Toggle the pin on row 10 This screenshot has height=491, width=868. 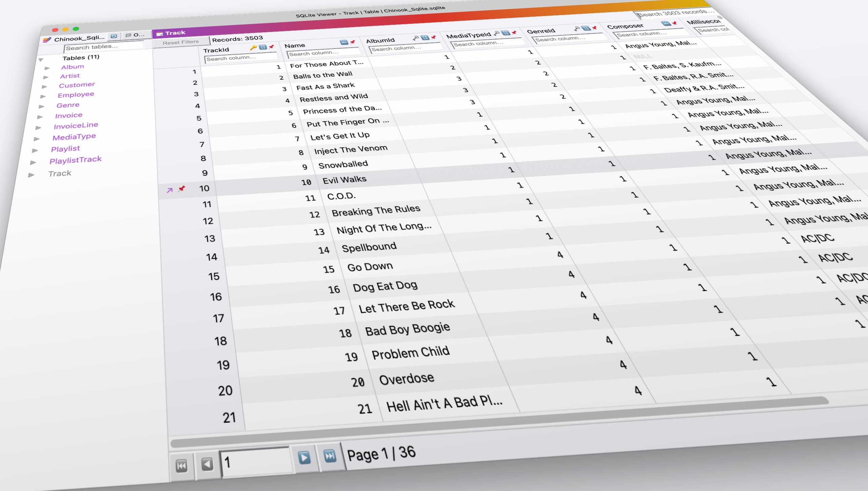[x=182, y=189]
